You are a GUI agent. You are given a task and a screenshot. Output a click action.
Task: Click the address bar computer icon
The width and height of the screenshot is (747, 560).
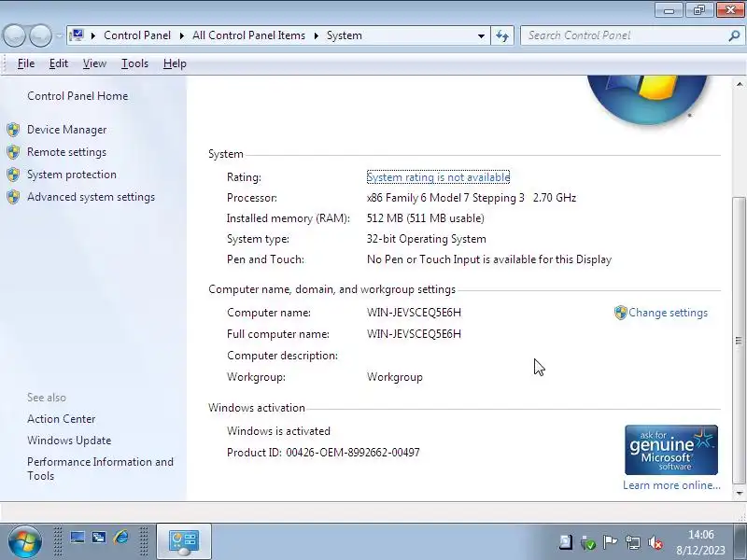[x=77, y=35]
